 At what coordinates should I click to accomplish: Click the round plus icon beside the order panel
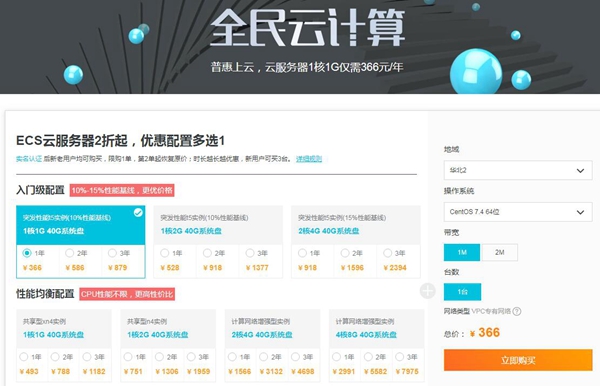coord(427,291)
